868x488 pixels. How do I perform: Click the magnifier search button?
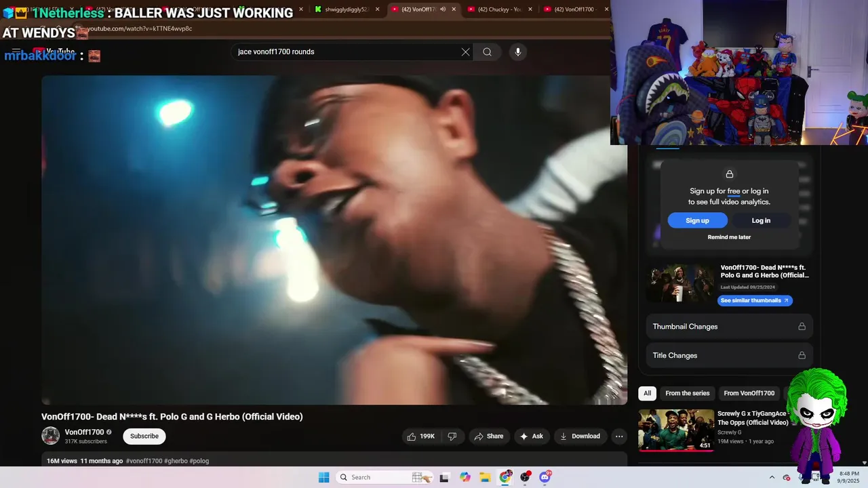click(487, 52)
